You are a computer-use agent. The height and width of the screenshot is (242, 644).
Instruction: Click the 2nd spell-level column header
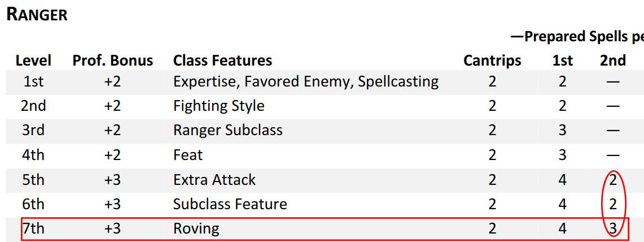pyautogui.click(x=613, y=60)
